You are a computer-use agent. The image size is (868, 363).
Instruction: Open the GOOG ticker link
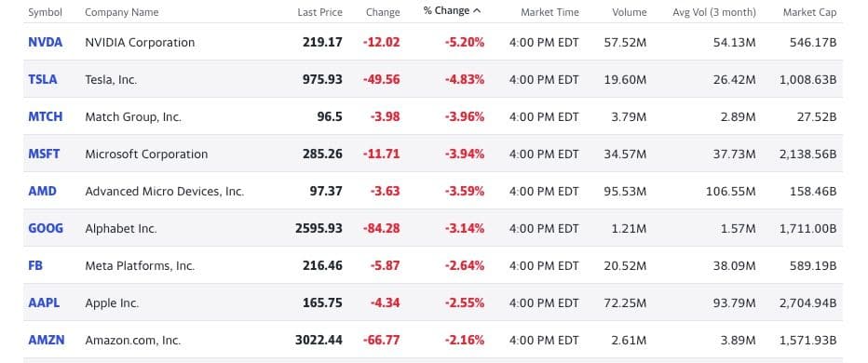point(46,228)
